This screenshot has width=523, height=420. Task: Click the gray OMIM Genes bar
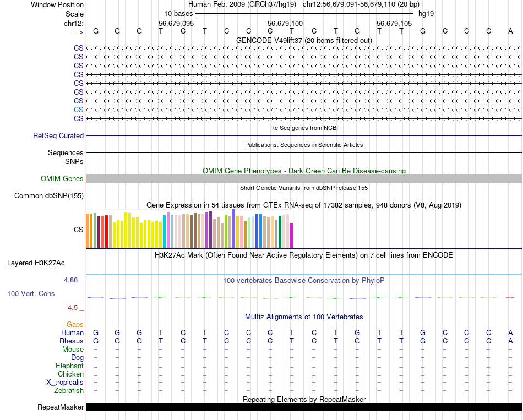pos(304,178)
